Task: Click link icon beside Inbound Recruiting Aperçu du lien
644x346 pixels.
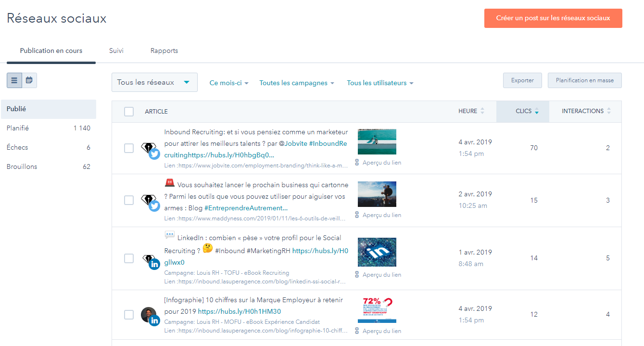Action: (357, 163)
